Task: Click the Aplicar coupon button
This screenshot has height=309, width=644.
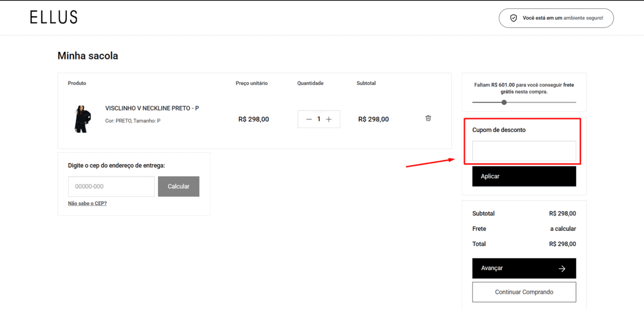Action: click(524, 176)
